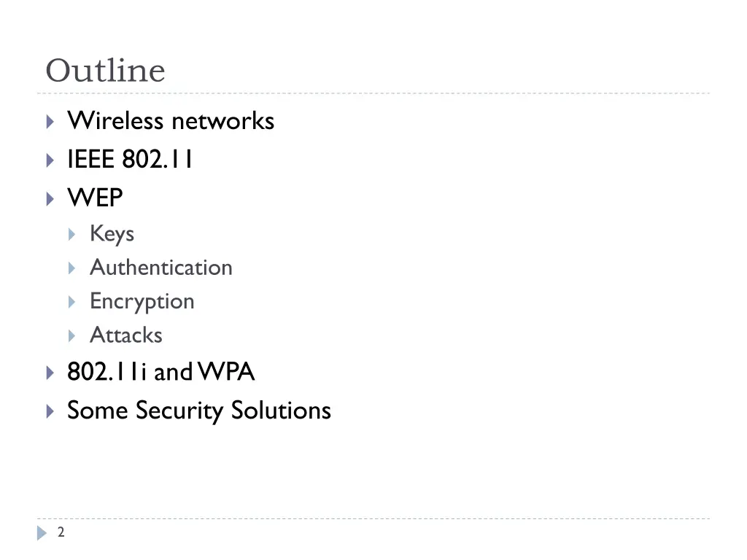
Task: Click the Authentication sub-item text
Action: tap(161, 267)
